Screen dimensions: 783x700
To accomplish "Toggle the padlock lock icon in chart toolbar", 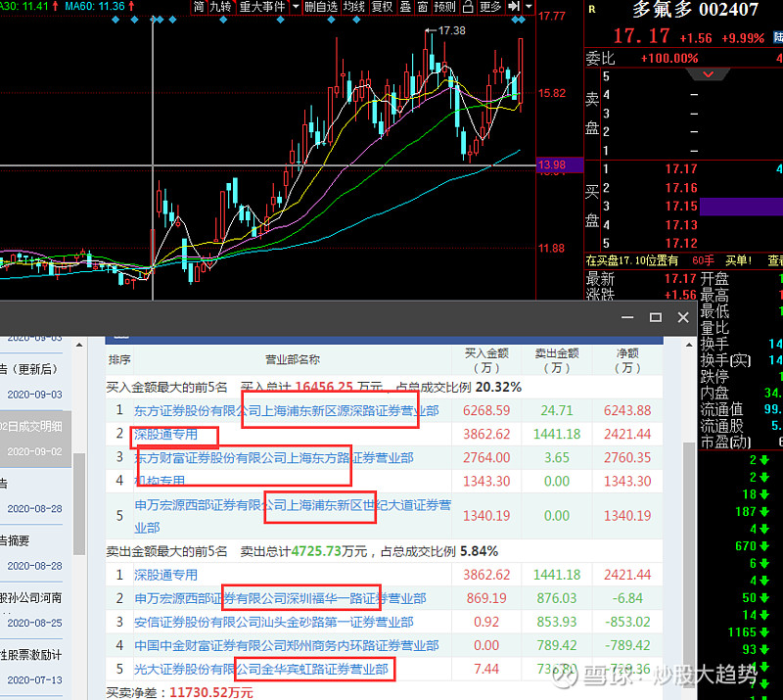I will [x=468, y=7].
